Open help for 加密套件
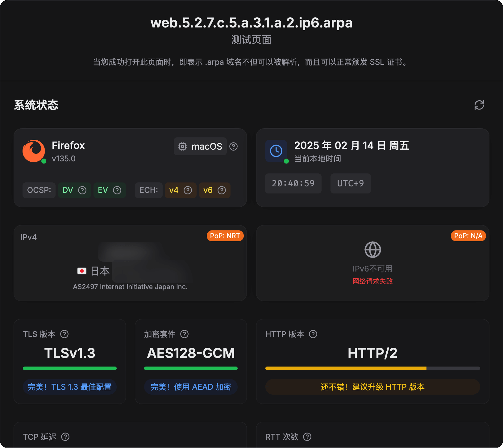This screenshot has height=448, width=503. [185, 334]
